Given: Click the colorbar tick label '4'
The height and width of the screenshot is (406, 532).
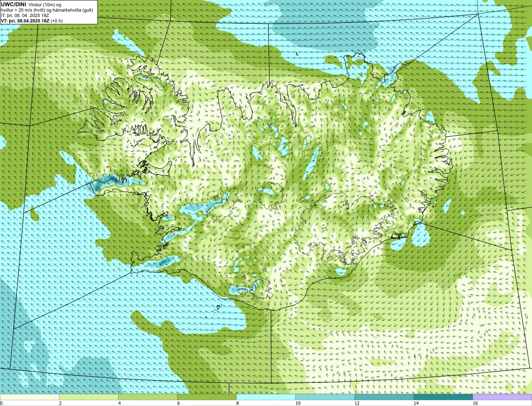Looking at the screenshot, I should pos(119,403).
